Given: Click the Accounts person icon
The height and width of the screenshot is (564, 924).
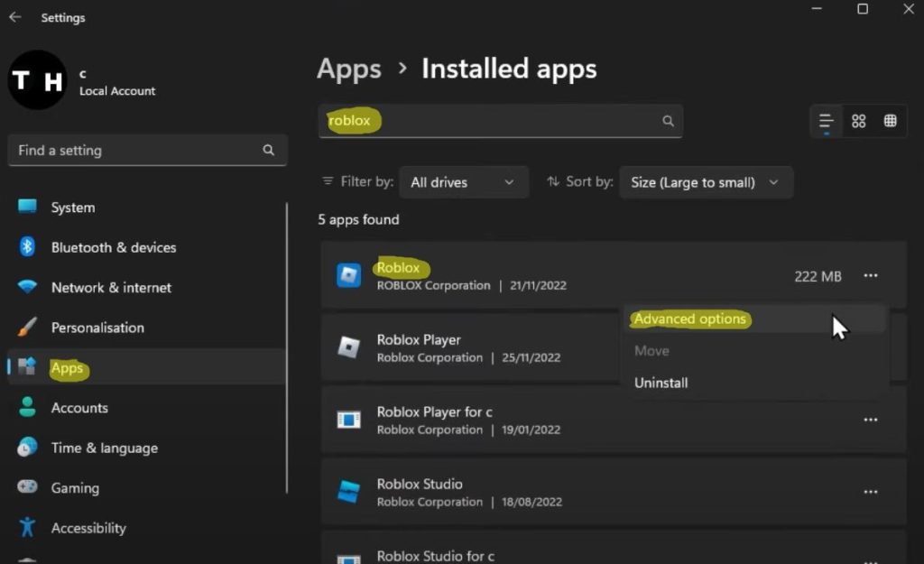Looking at the screenshot, I should click(27, 407).
